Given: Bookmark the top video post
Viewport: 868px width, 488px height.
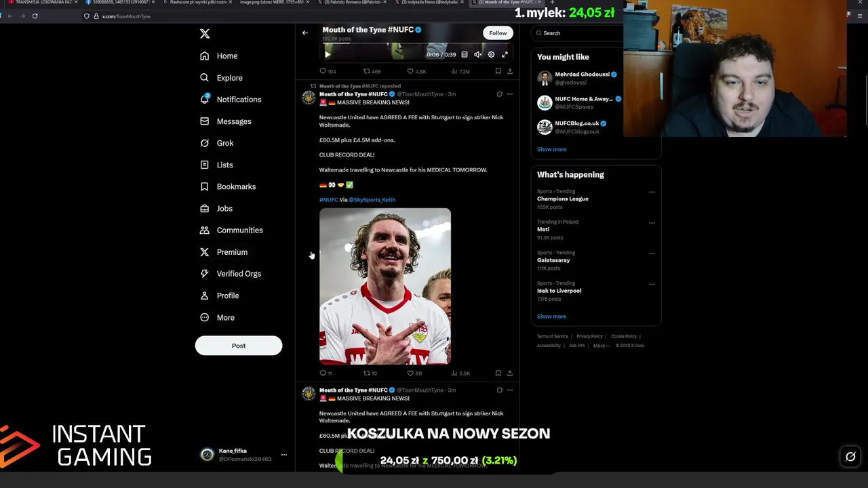Looking at the screenshot, I should 498,71.
